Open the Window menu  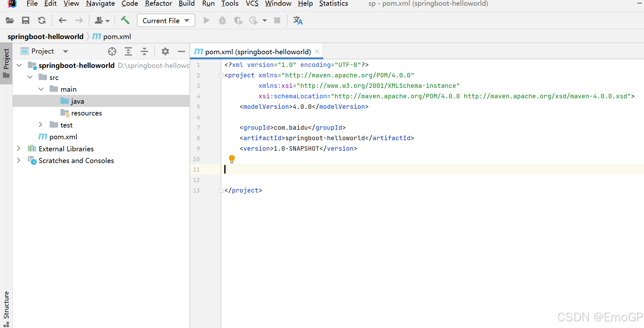coord(278,3)
